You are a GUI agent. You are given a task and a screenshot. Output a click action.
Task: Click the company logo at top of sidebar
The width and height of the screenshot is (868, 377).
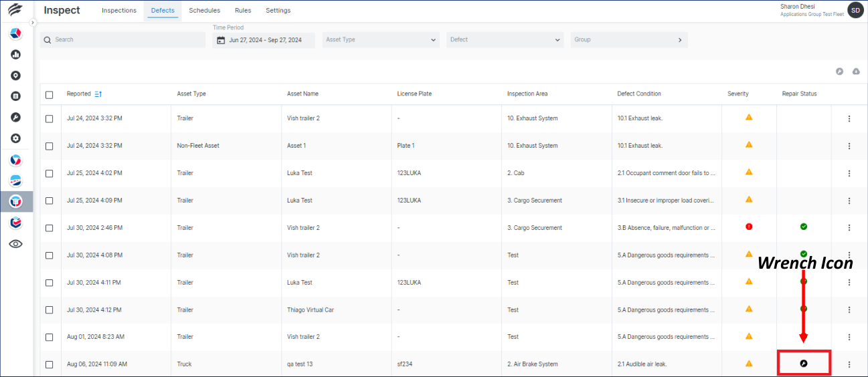(x=15, y=10)
